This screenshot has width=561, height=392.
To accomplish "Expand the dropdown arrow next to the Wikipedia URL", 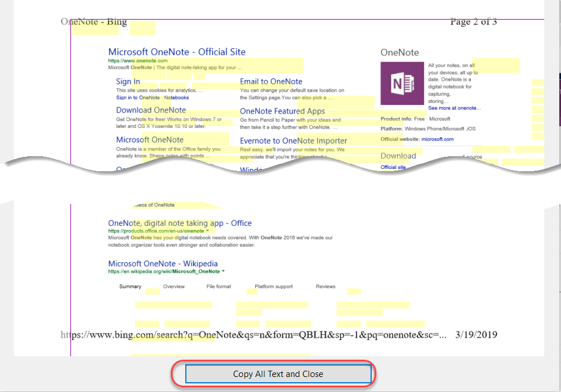I will click(x=223, y=270).
